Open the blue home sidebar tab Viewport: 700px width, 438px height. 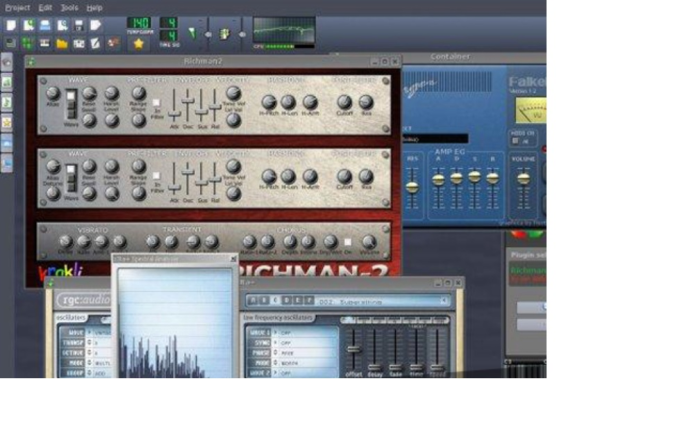tap(7, 143)
